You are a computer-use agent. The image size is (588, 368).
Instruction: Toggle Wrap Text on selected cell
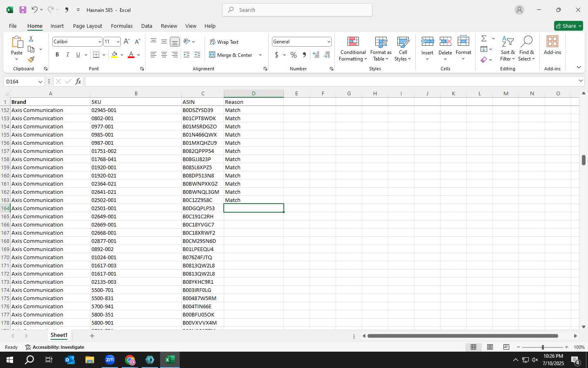(224, 42)
